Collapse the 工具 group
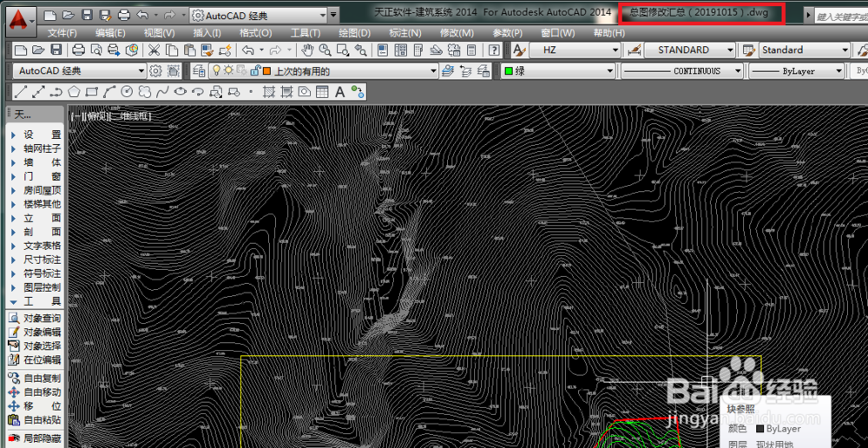The width and height of the screenshot is (868, 448). point(36,302)
